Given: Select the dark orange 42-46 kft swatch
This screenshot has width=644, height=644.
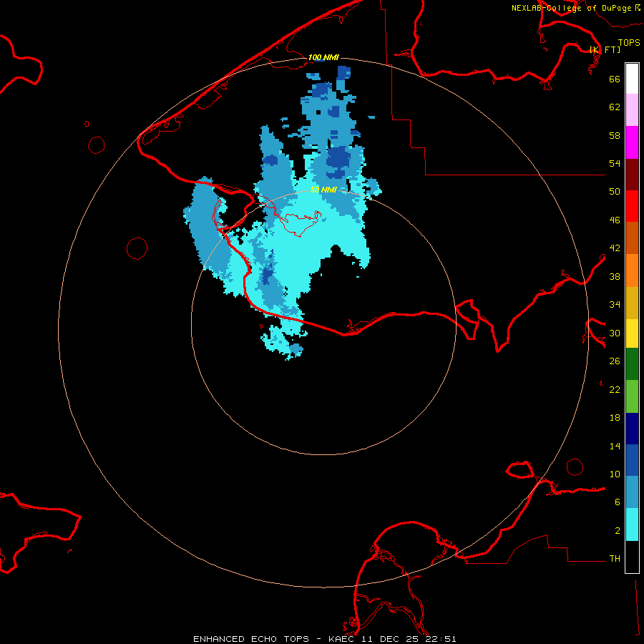Looking at the screenshot, I should pyautogui.click(x=632, y=238).
